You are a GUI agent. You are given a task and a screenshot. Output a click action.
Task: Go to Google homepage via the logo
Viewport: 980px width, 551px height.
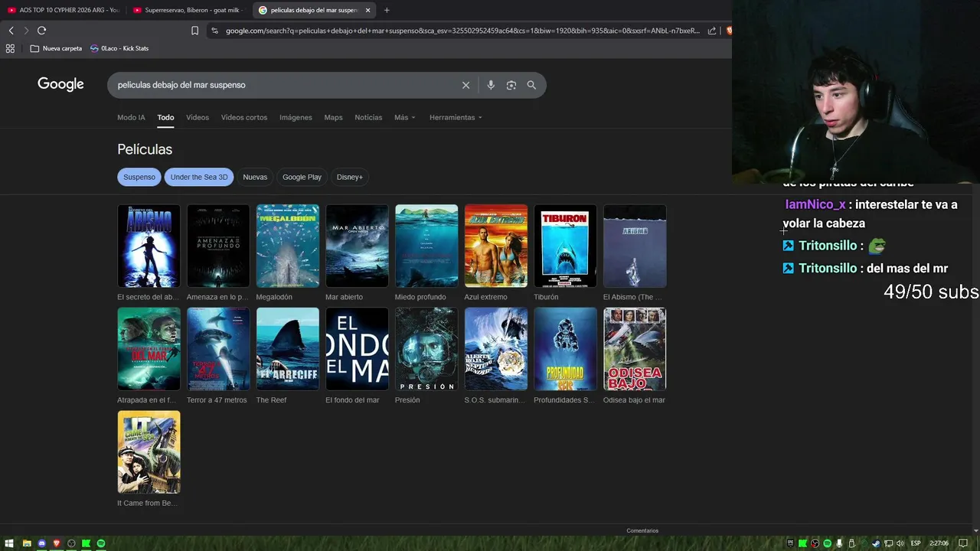(60, 84)
